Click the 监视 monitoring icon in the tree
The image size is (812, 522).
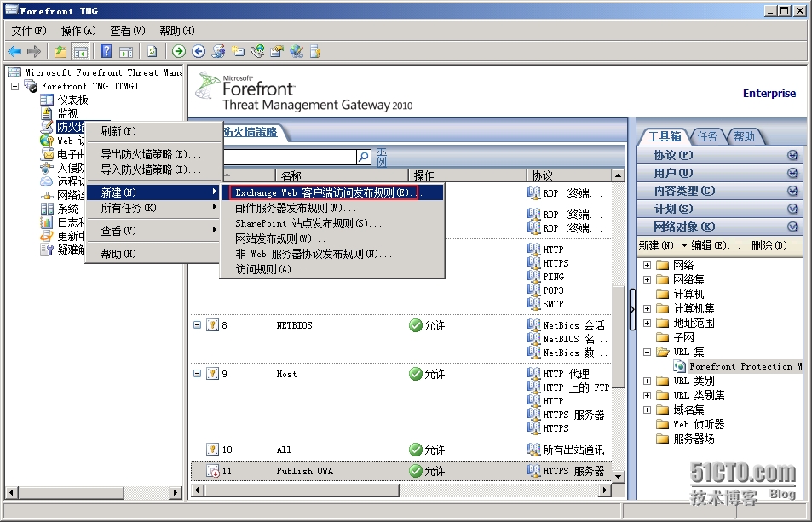coord(48,113)
